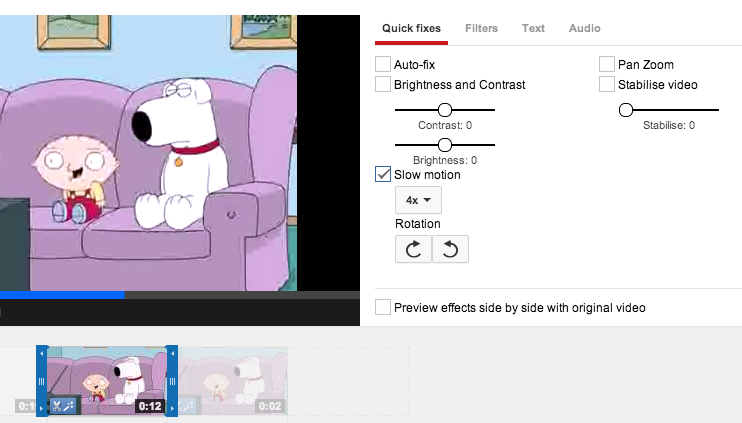Select the Quick fixes tab

click(411, 28)
